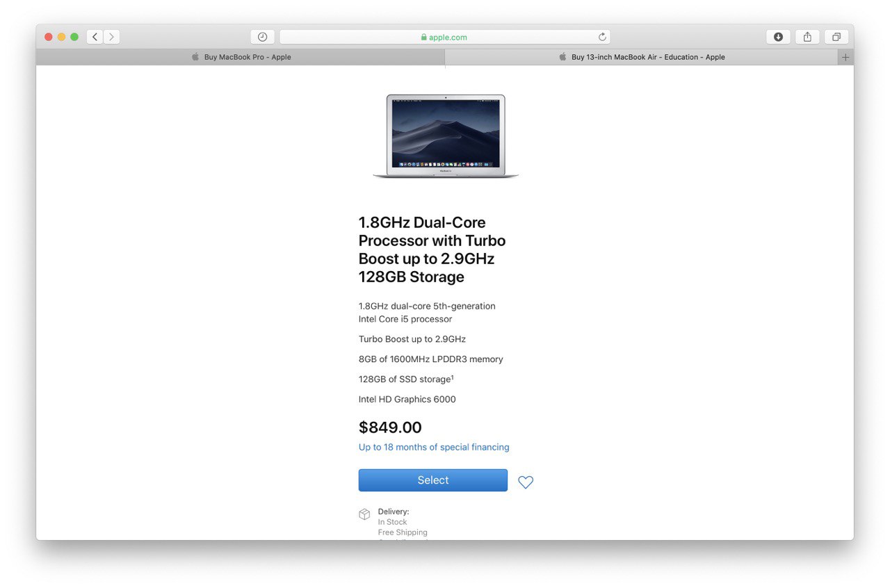Click the delivery box icon
The height and width of the screenshot is (588, 890).
364,514
